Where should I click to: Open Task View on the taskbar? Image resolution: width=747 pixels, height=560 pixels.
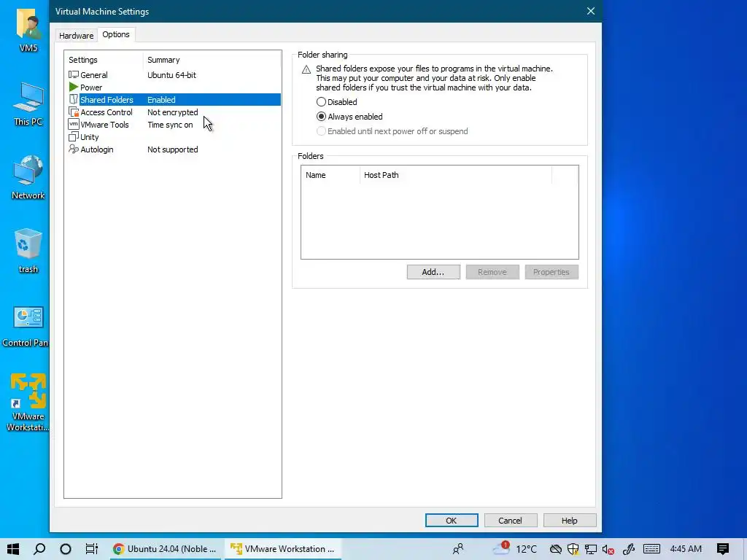coord(91,549)
